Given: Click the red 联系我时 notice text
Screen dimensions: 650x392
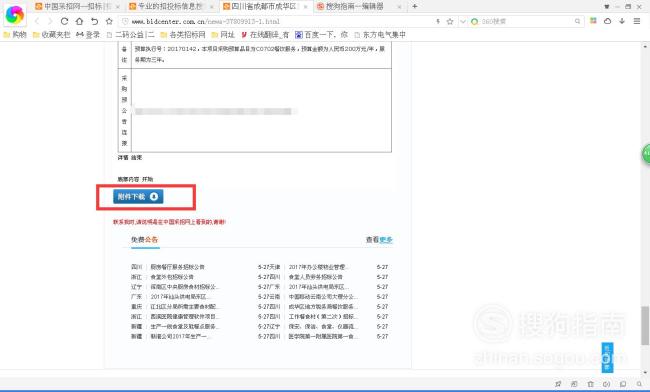Looking at the screenshot, I should 169,222.
